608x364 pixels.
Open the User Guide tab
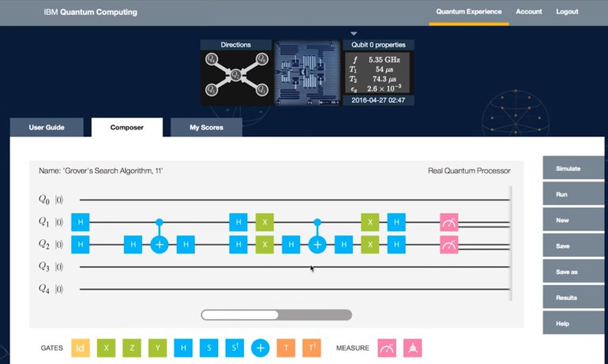(47, 127)
